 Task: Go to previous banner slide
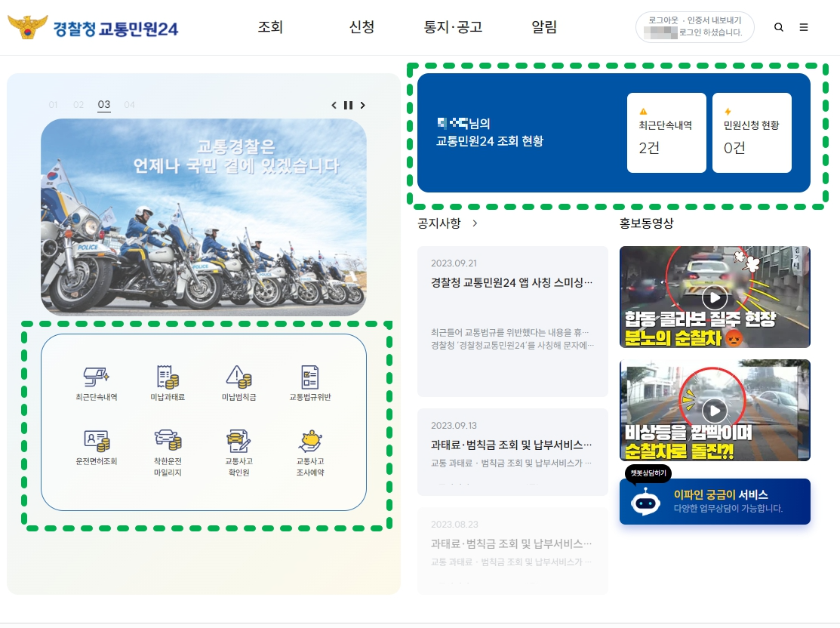[334, 105]
